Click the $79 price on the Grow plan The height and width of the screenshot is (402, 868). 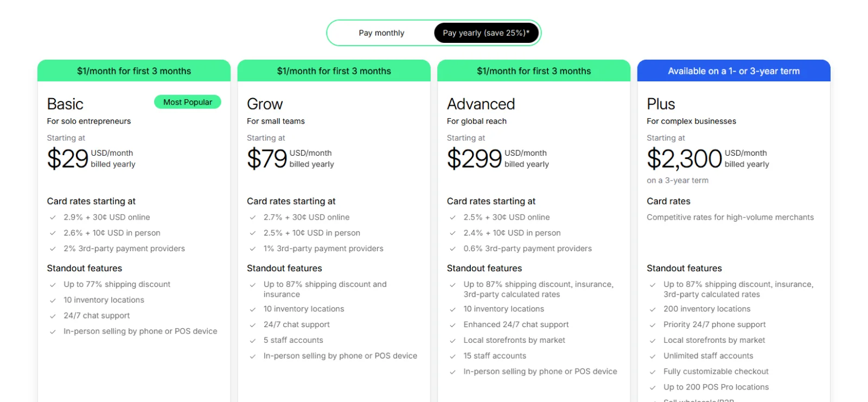[x=266, y=158]
